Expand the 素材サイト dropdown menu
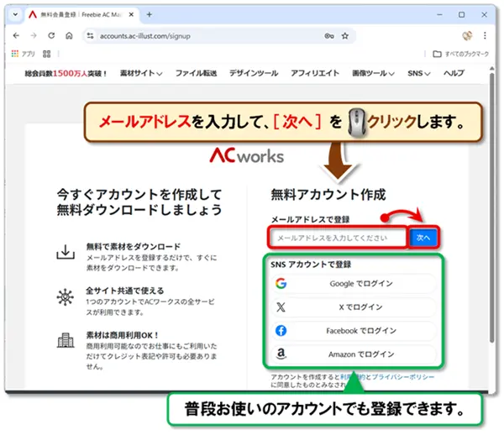This screenshot has width=504, height=435. (141, 73)
